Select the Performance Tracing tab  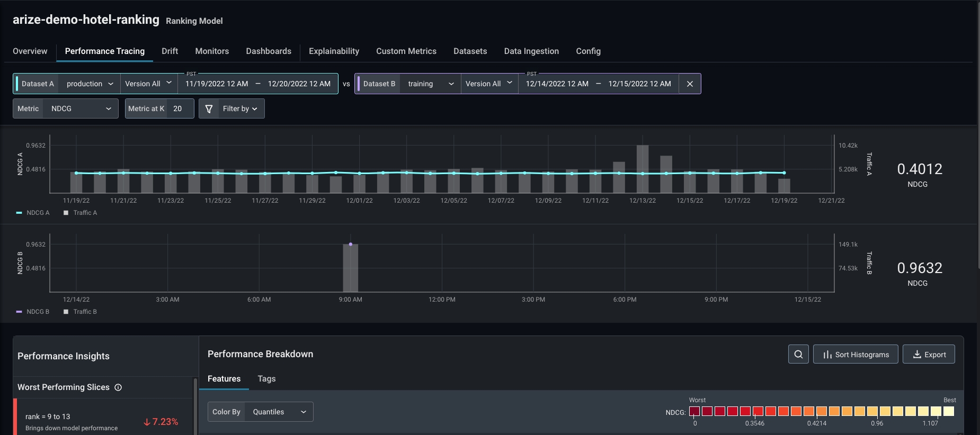pos(105,51)
